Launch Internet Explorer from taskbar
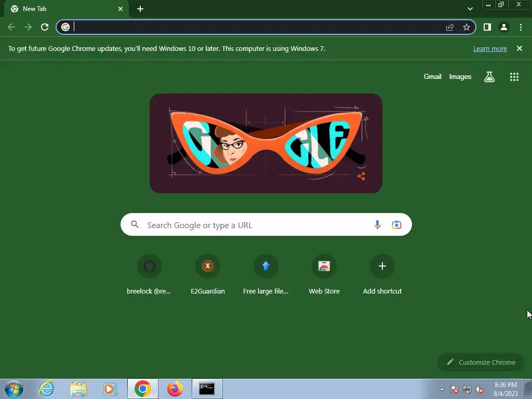 [x=46, y=389]
